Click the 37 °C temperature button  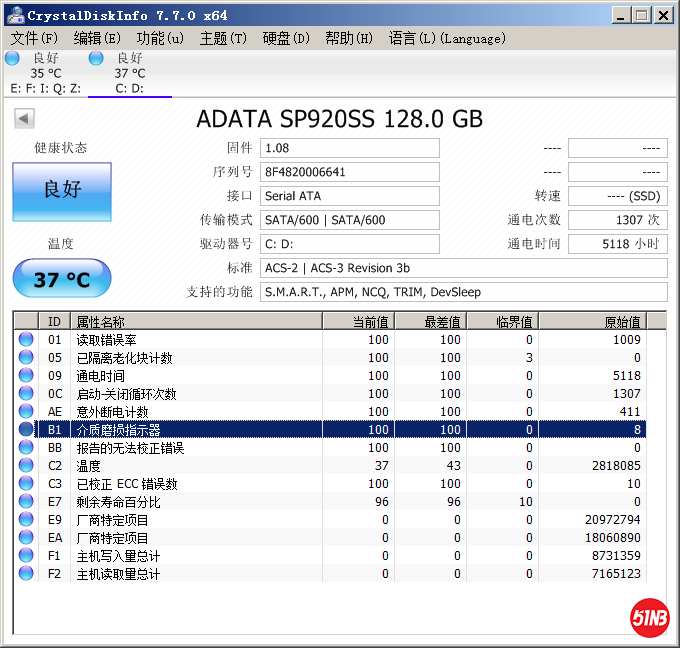coord(62,279)
